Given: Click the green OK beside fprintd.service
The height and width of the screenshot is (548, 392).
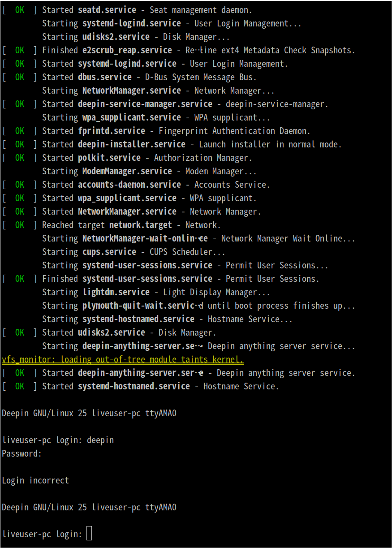Looking at the screenshot, I should (x=20, y=131).
